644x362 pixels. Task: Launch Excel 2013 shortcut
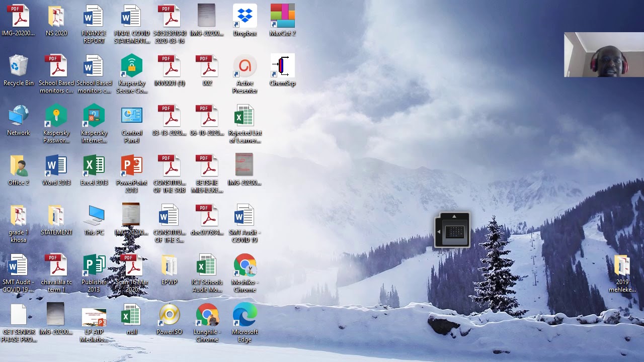(94, 170)
